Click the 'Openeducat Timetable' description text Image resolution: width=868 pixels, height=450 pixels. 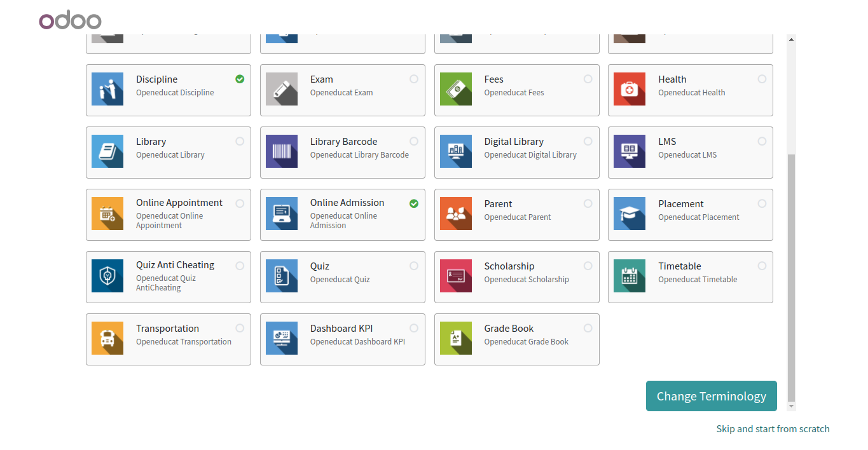pos(698,280)
